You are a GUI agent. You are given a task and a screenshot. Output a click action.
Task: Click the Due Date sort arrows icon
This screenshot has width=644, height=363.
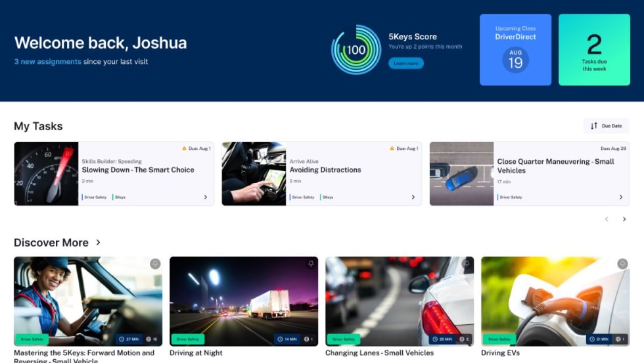[x=594, y=126]
